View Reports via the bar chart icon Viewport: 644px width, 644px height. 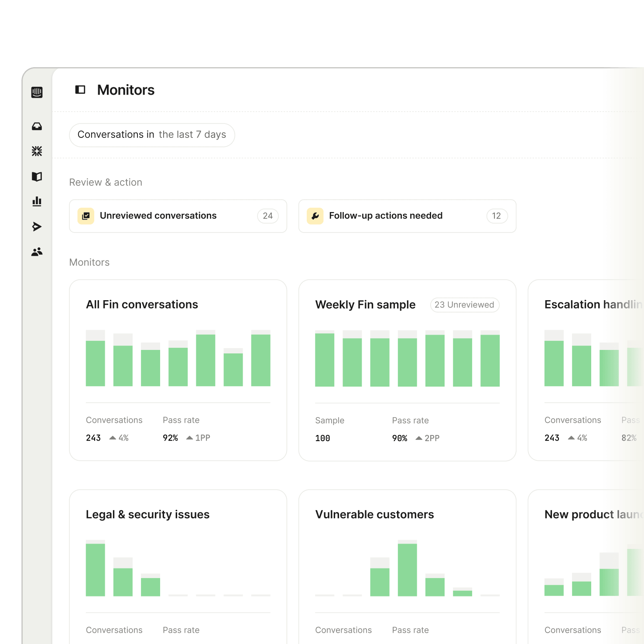(37, 201)
